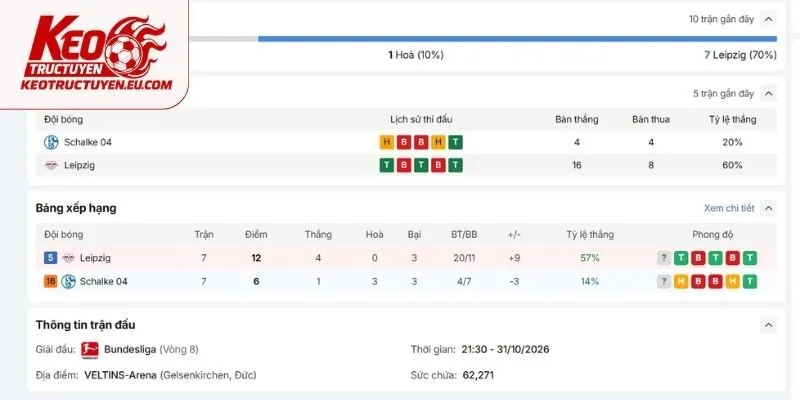Screen dimensions: 800x400
Task: Collapse the Thông tin trận đấu section
Action: [x=768, y=325]
